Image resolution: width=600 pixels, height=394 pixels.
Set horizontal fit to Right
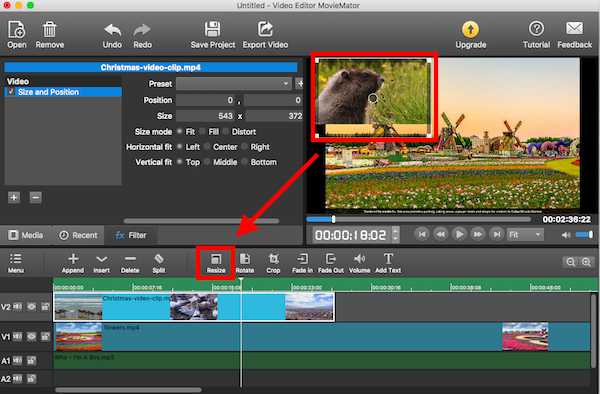coord(245,147)
